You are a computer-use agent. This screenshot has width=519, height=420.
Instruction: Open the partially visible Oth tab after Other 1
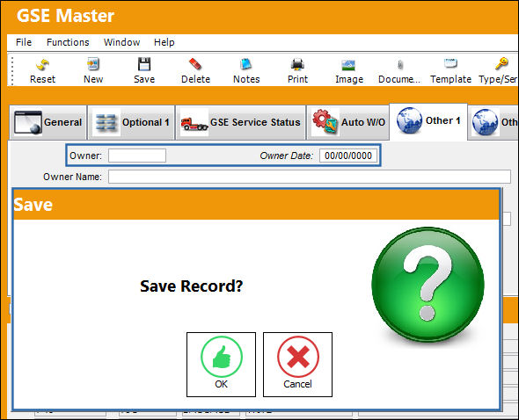493,123
